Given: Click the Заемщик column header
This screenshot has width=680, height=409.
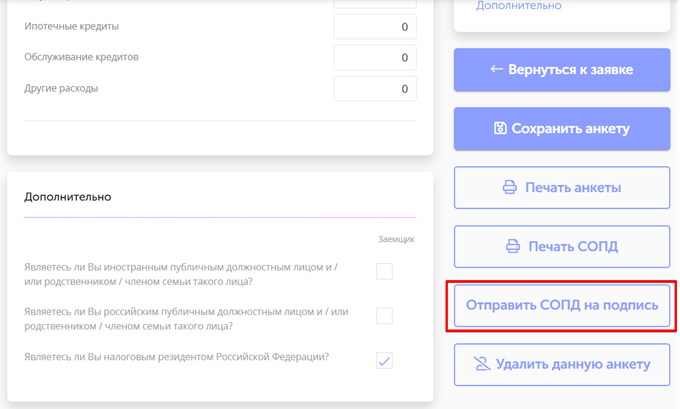Looking at the screenshot, I should [x=396, y=240].
